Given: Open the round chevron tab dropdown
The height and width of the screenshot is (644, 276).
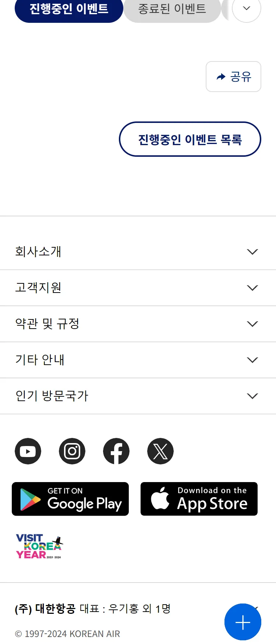Looking at the screenshot, I should tap(247, 8).
